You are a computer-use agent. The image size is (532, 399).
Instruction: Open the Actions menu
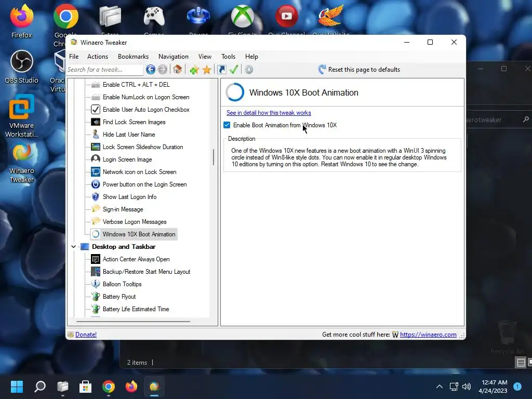(98, 57)
